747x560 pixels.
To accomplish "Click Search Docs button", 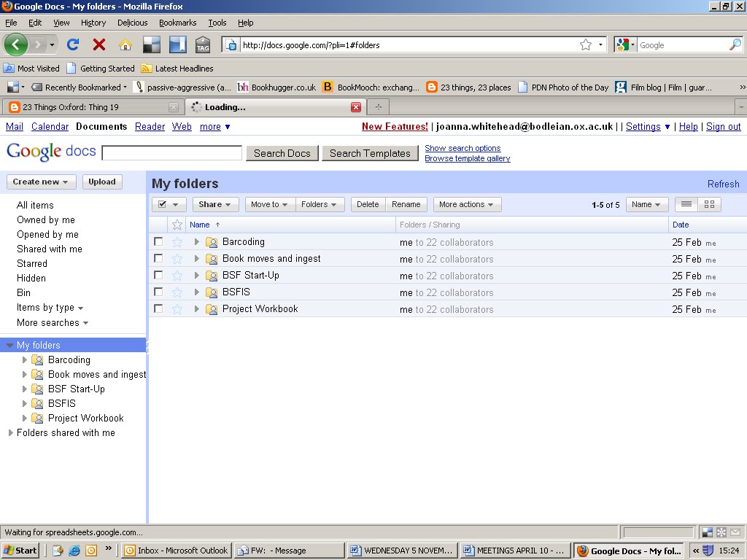I will point(282,153).
